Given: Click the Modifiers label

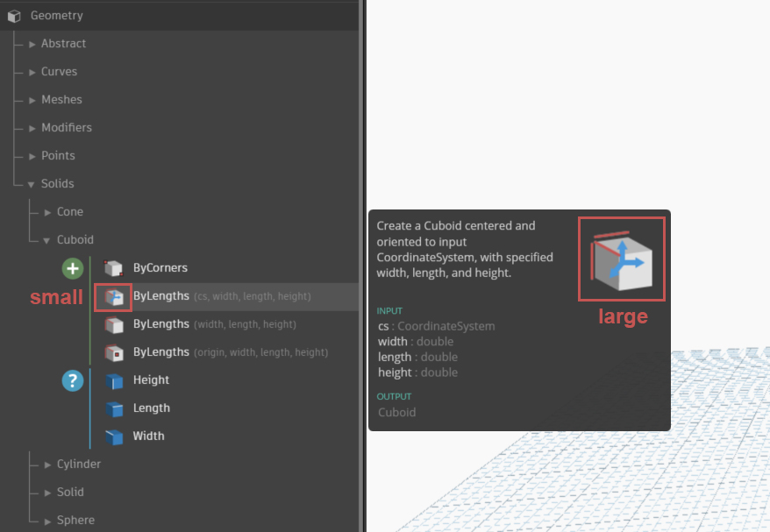Looking at the screenshot, I should [67, 128].
